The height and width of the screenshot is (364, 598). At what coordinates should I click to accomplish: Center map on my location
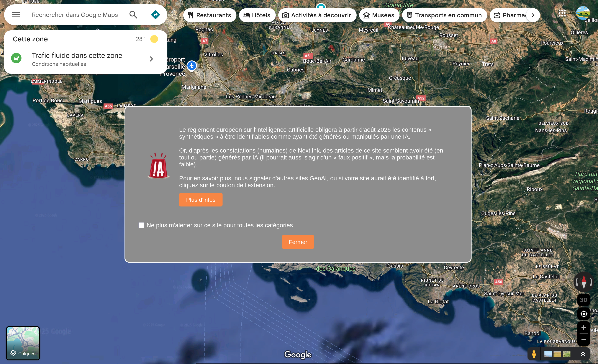pos(583,314)
